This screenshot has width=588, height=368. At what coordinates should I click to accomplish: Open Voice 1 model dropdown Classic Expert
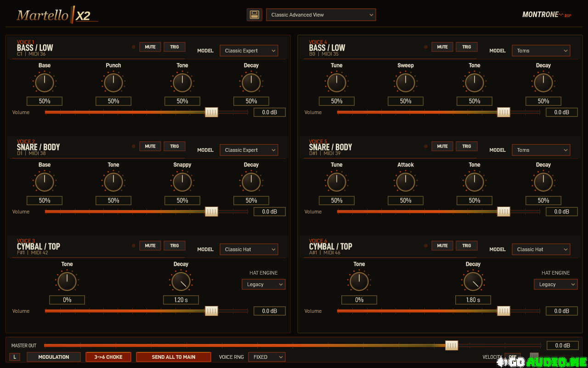pos(249,51)
